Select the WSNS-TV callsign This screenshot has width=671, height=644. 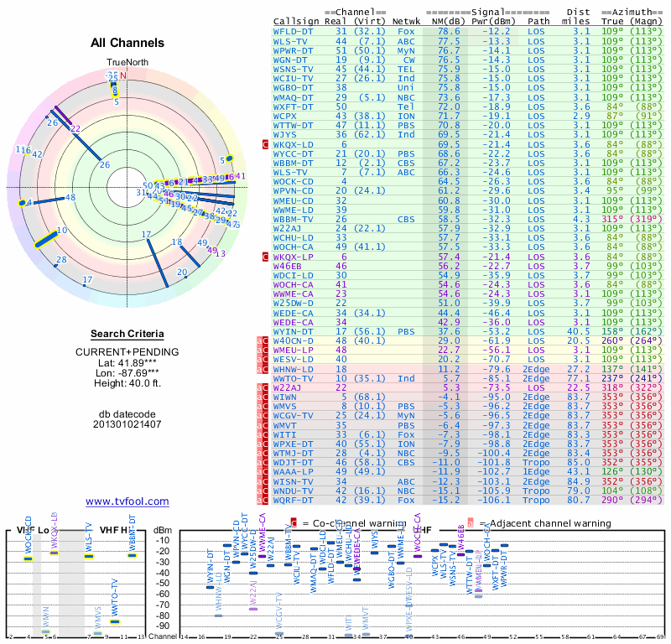[x=293, y=70]
